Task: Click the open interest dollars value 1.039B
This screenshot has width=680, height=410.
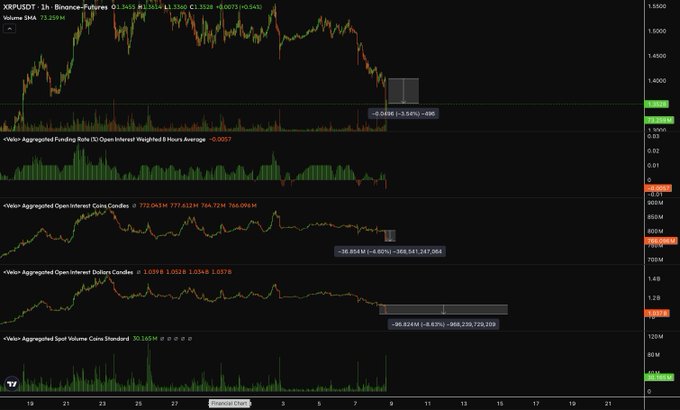Action: click(x=153, y=272)
